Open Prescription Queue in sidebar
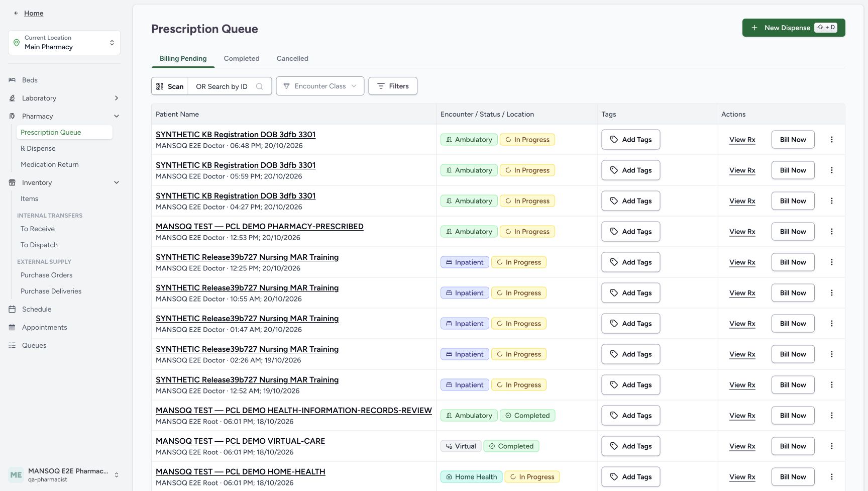 point(64,132)
